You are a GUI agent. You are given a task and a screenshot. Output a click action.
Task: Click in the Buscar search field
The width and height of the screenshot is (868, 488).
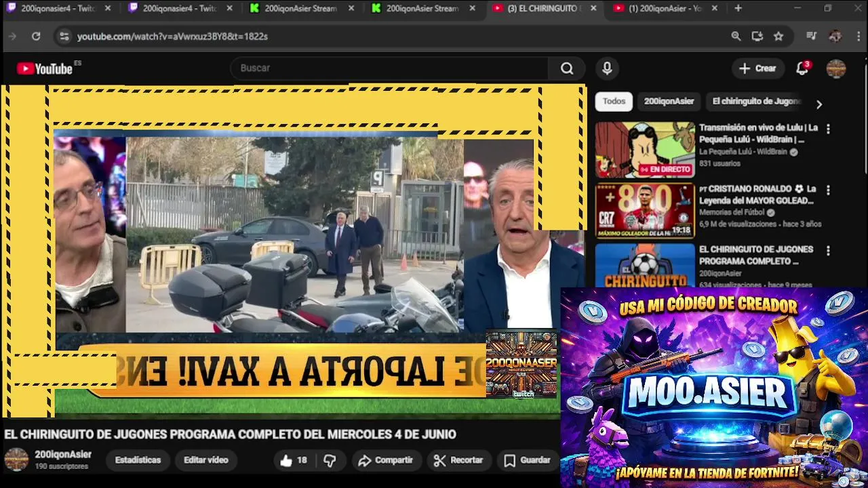click(390, 68)
